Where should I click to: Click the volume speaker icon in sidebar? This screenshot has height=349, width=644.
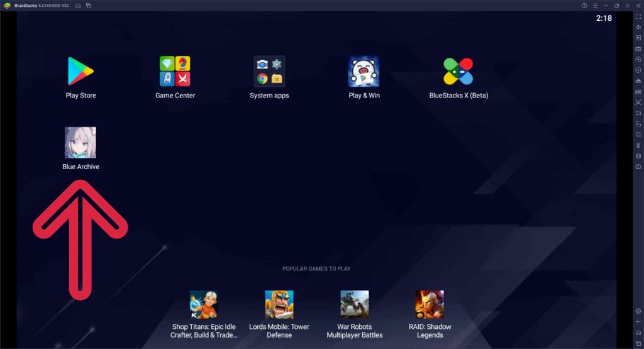(x=638, y=27)
